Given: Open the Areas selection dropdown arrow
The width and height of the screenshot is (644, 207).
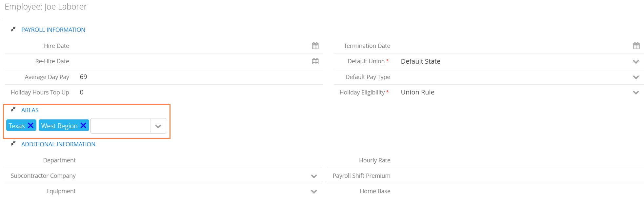Looking at the screenshot, I should point(158,126).
